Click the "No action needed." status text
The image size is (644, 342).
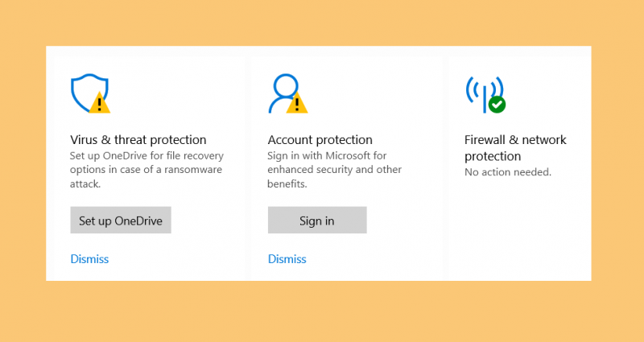pos(508,172)
